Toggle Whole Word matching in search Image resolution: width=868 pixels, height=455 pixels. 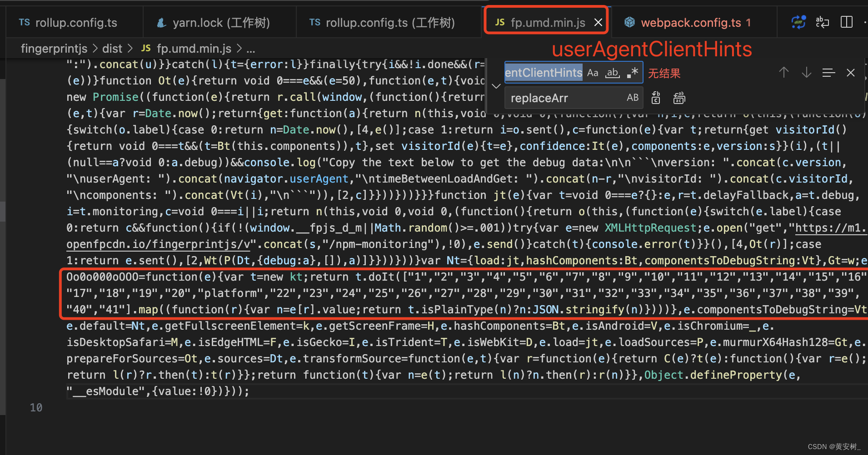[x=612, y=73]
